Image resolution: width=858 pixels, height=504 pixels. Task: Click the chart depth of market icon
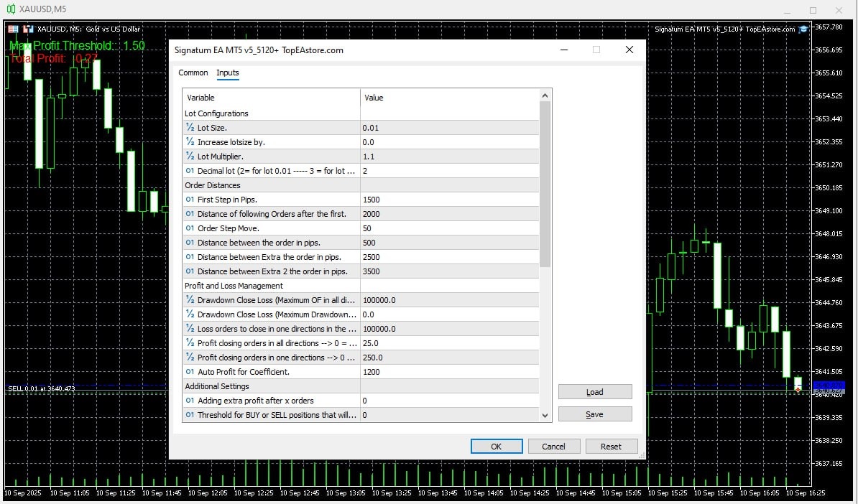click(13, 29)
